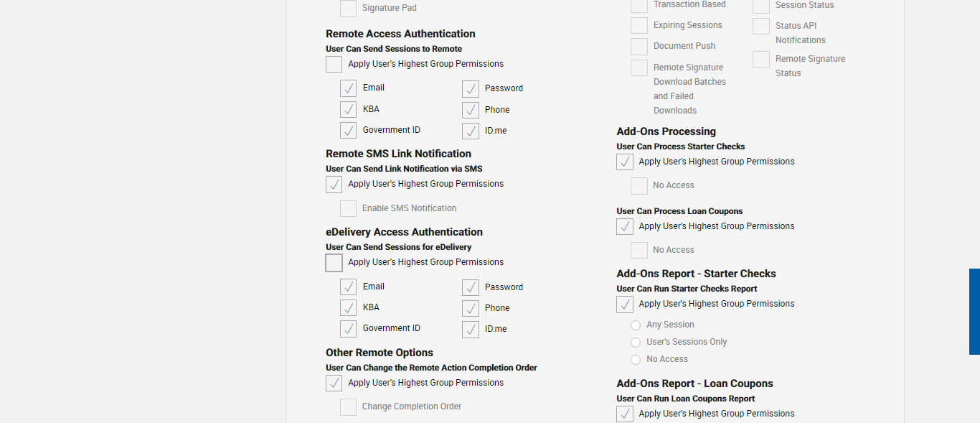This screenshot has width=980, height=423.
Task: Uncheck group permissions for Loan Coupons Report
Action: tap(625, 414)
